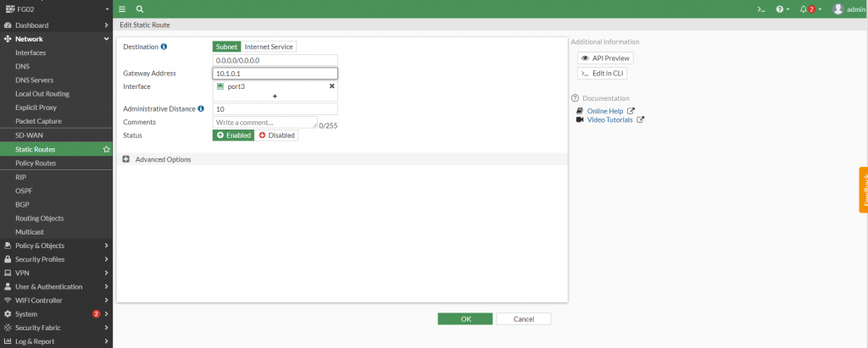Screen dimensions: 868x348
Task: Open the Online Help link
Action: click(604, 111)
